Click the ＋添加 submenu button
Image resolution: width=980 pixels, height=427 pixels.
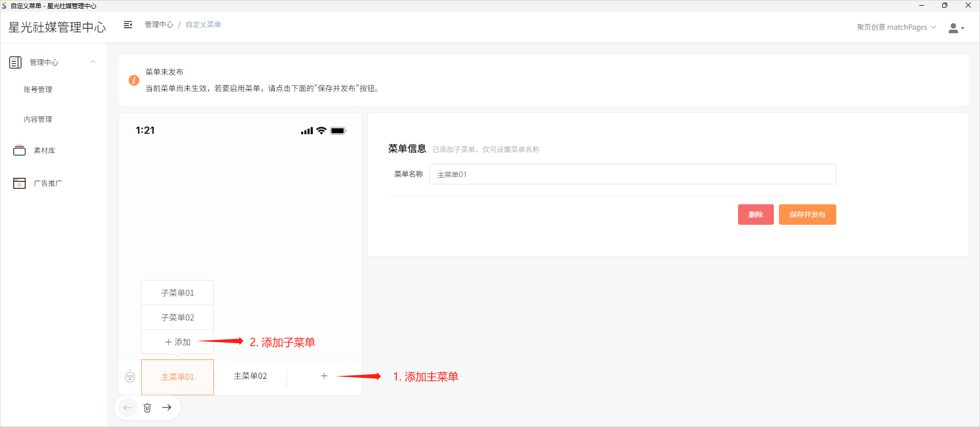(177, 342)
